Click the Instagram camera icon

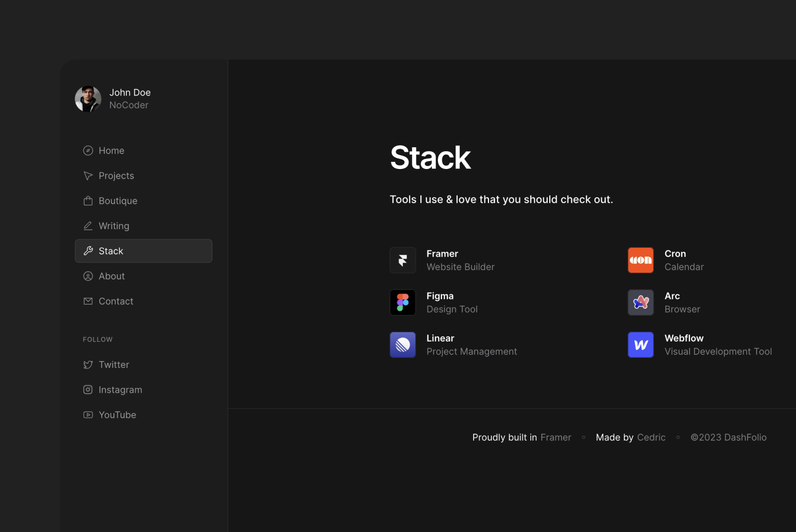point(88,390)
